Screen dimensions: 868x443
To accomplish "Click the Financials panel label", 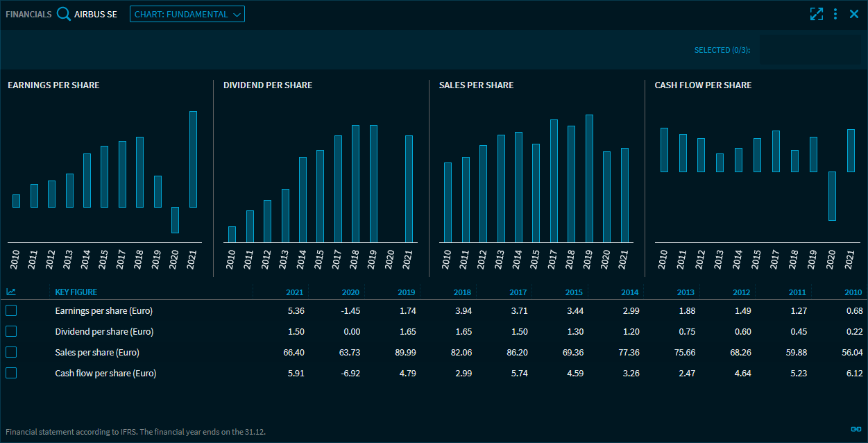I will tap(28, 14).
